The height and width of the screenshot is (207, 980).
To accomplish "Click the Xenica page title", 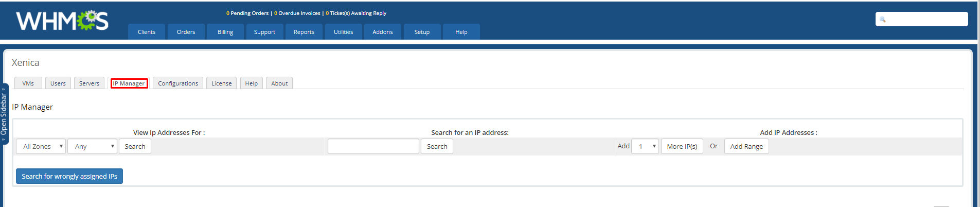I will point(26,63).
